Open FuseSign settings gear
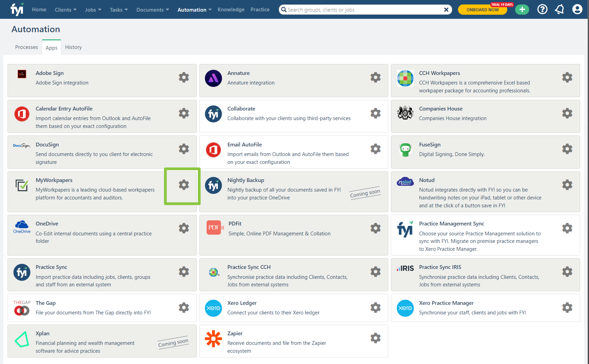589x364 pixels. (567, 149)
